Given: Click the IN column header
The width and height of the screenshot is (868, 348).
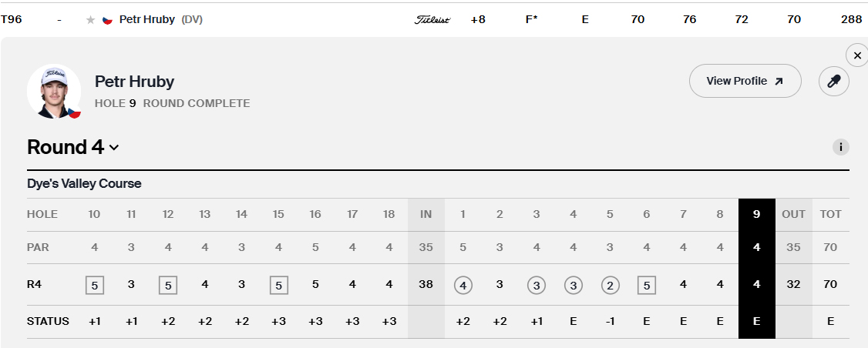Looking at the screenshot, I should [426, 214].
